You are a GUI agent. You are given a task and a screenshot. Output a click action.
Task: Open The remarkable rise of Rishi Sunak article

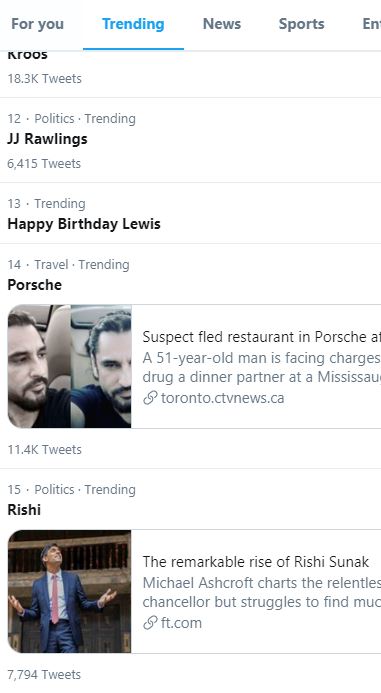tap(255, 562)
